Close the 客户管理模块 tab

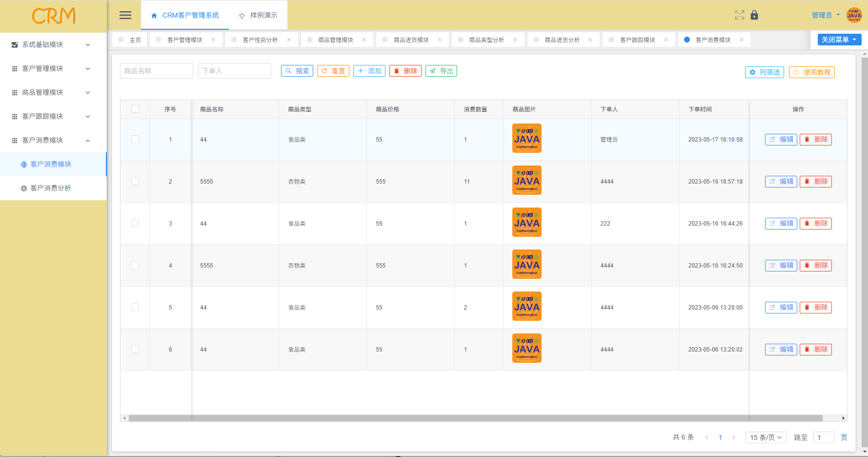(x=213, y=40)
